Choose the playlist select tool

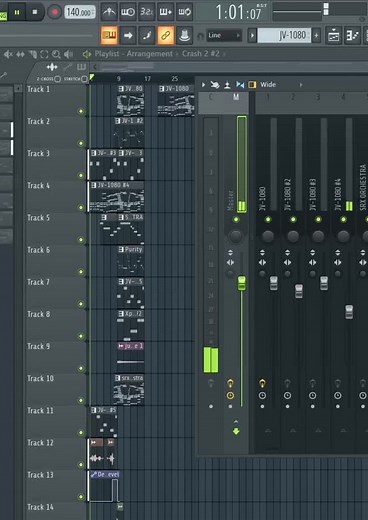click(x=44, y=54)
